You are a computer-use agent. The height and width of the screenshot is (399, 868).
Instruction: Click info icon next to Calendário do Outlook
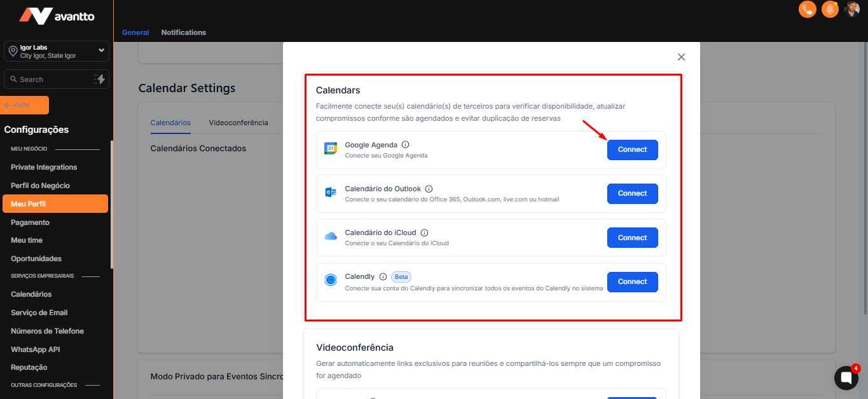429,189
